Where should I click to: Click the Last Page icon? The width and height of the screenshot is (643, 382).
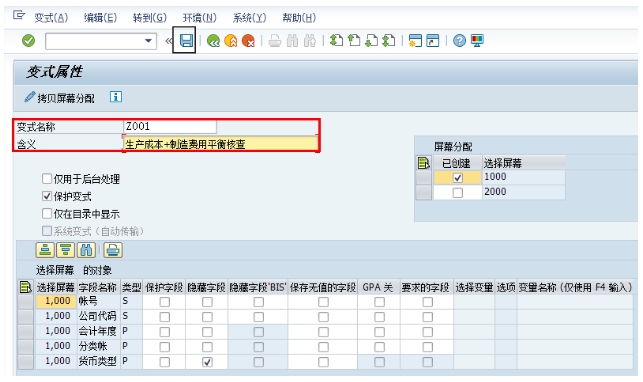389,41
